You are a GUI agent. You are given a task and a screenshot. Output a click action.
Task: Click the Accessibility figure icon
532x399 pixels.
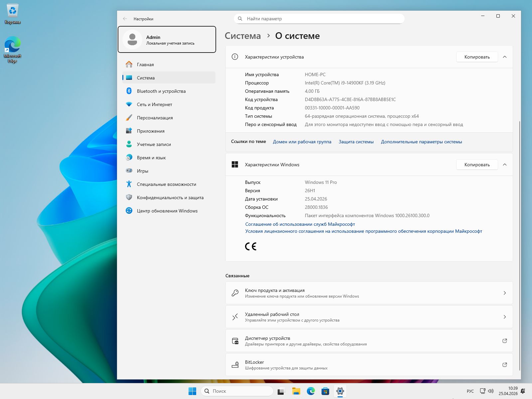point(129,184)
